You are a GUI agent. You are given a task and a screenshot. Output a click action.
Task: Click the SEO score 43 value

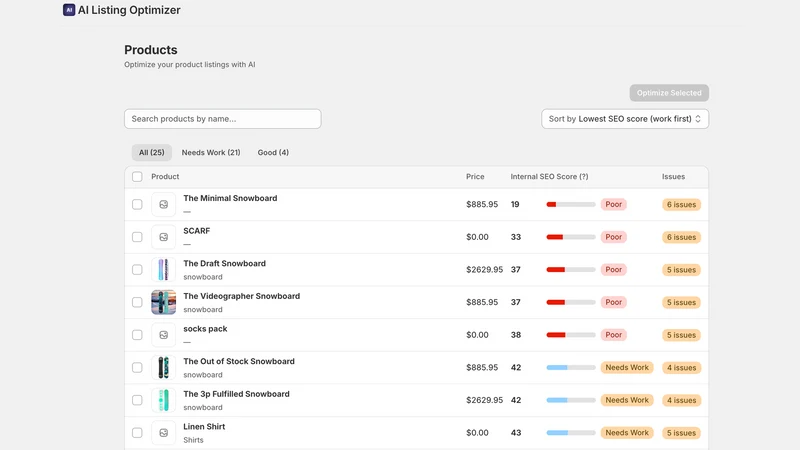click(x=516, y=433)
